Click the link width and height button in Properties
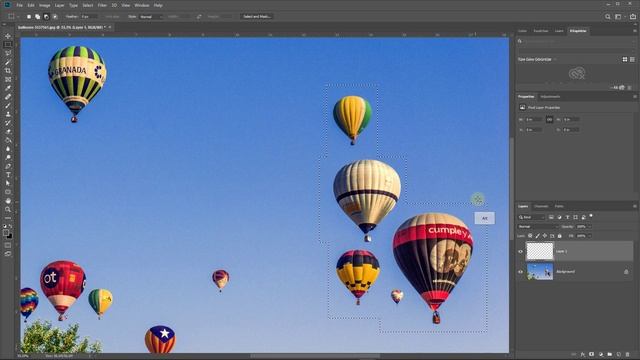 tap(549, 120)
